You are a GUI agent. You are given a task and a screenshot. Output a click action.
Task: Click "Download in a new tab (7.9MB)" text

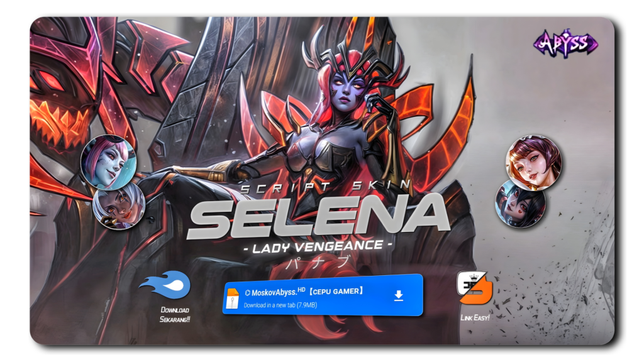(x=280, y=305)
